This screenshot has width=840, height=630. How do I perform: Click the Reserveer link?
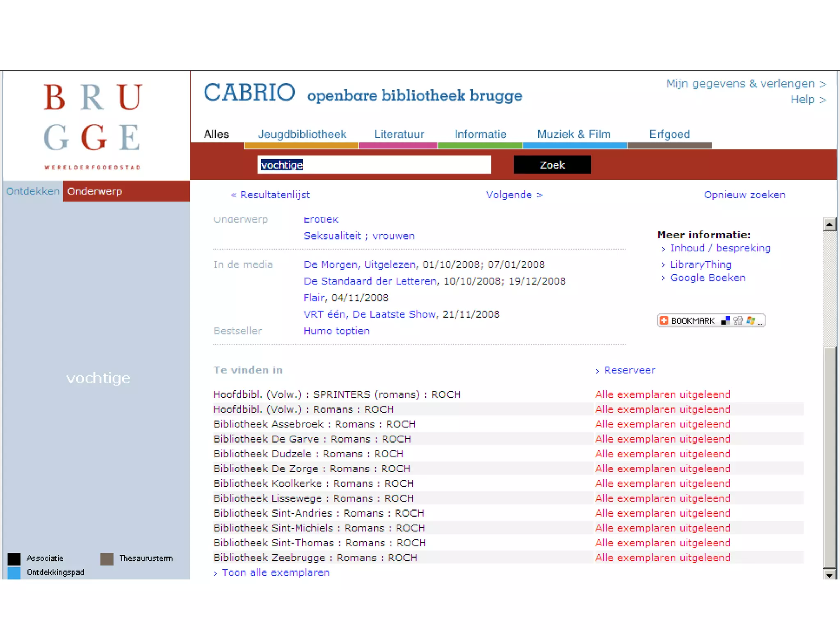pos(629,370)
